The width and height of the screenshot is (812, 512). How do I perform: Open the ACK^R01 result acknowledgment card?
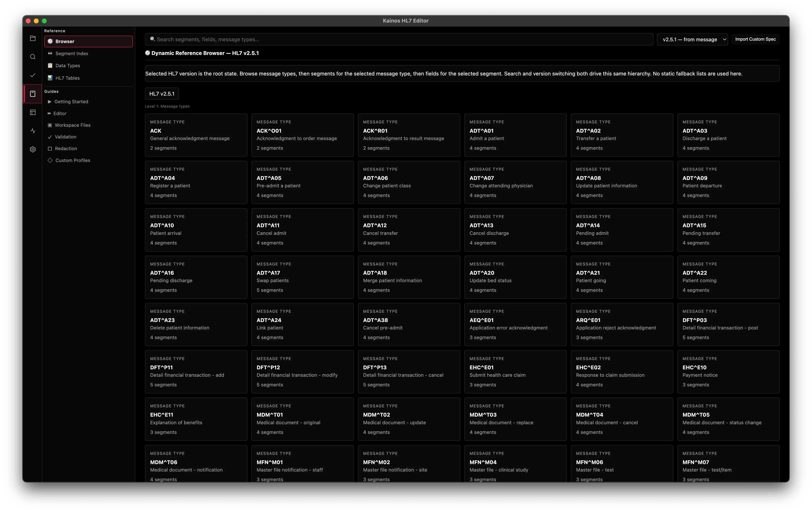click(409, 135)
